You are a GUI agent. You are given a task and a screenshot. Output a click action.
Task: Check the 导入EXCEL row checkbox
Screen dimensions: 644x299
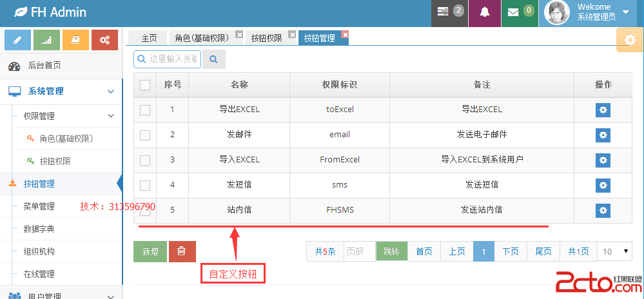point(145,160)
